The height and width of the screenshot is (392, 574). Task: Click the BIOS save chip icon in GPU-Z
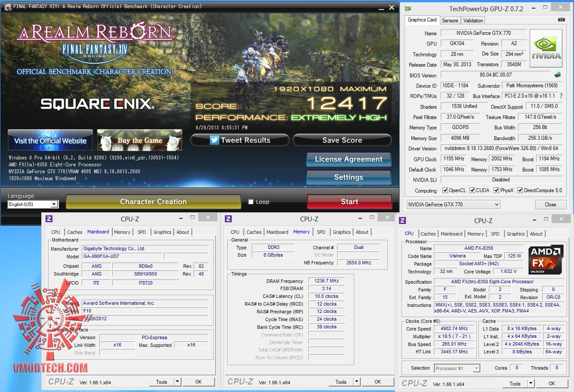tap(558, 74)
